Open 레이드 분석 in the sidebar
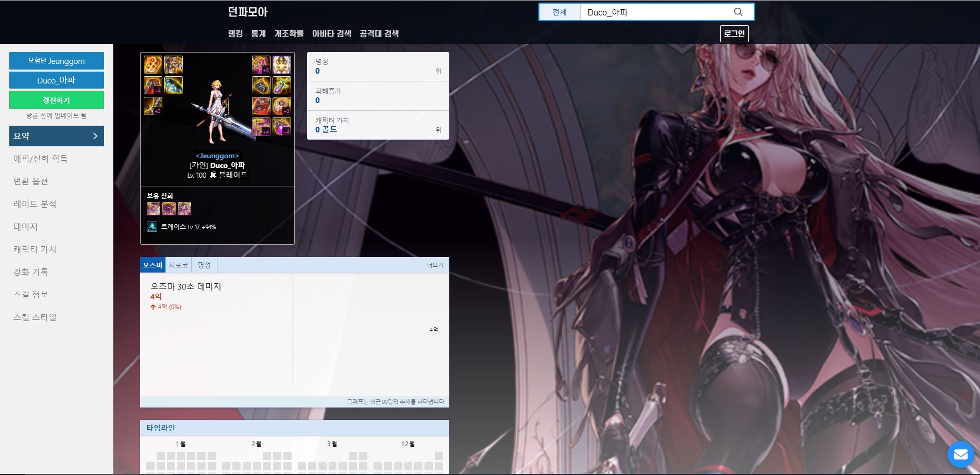The height and width of the screenshot is (475, 980). (35, 204)
